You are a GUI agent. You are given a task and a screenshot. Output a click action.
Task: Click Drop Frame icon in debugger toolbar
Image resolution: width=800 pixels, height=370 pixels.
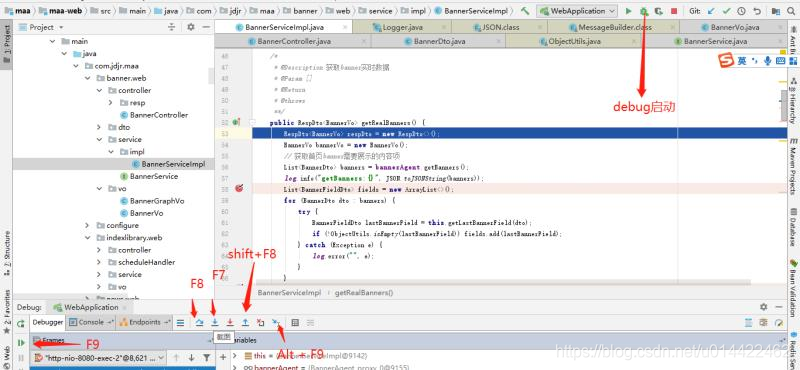(260, 323)
